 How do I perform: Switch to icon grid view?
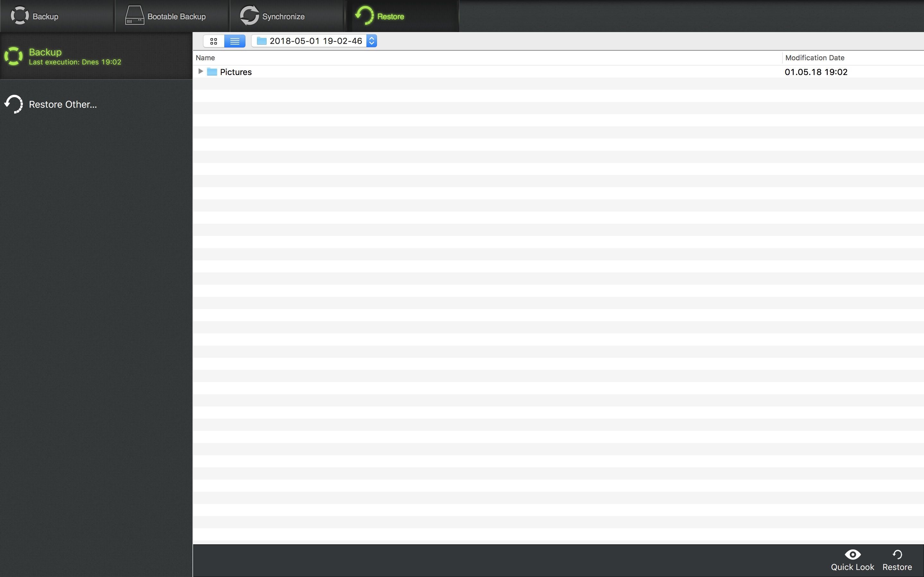click(x=214, y=41)
